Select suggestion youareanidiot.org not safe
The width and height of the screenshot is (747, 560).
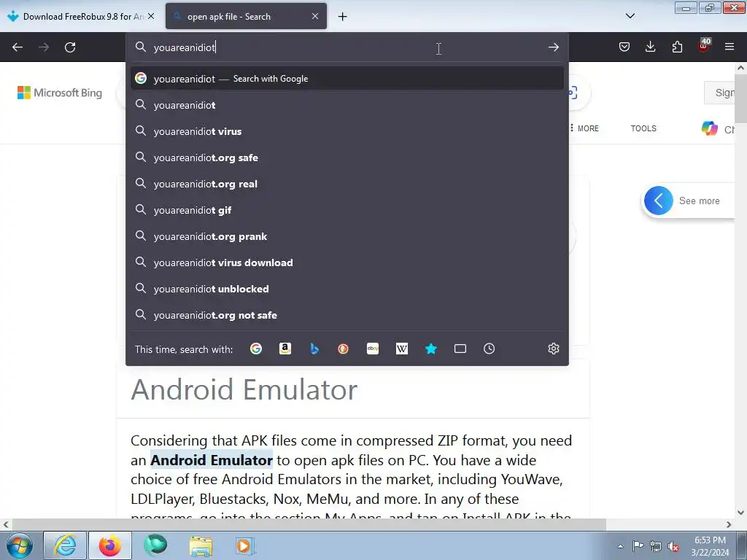[x=347, y=315]
